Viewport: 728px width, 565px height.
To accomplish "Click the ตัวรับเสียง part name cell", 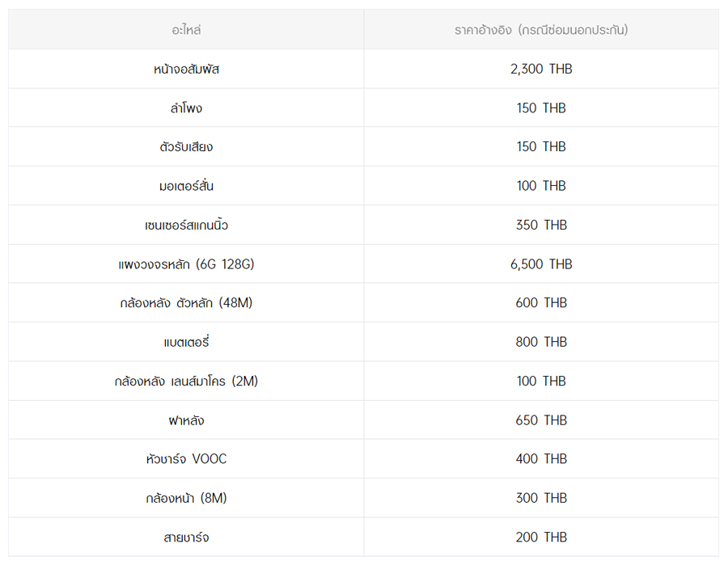I will [186, 147].
